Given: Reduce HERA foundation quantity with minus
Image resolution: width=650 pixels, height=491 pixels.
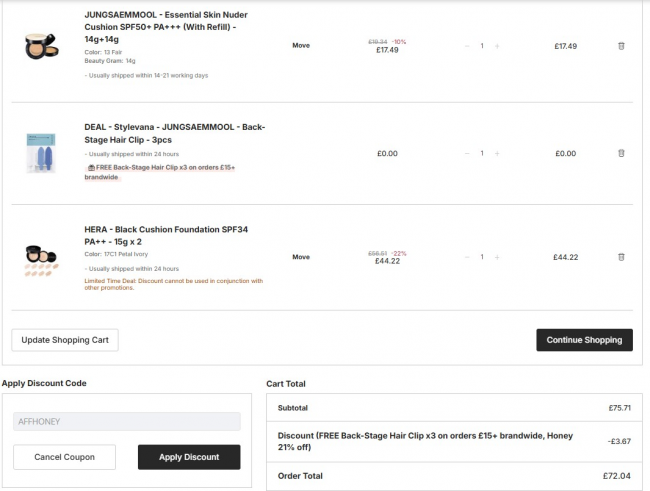Looking at the screenshot, I should click(x=466, y=257).
